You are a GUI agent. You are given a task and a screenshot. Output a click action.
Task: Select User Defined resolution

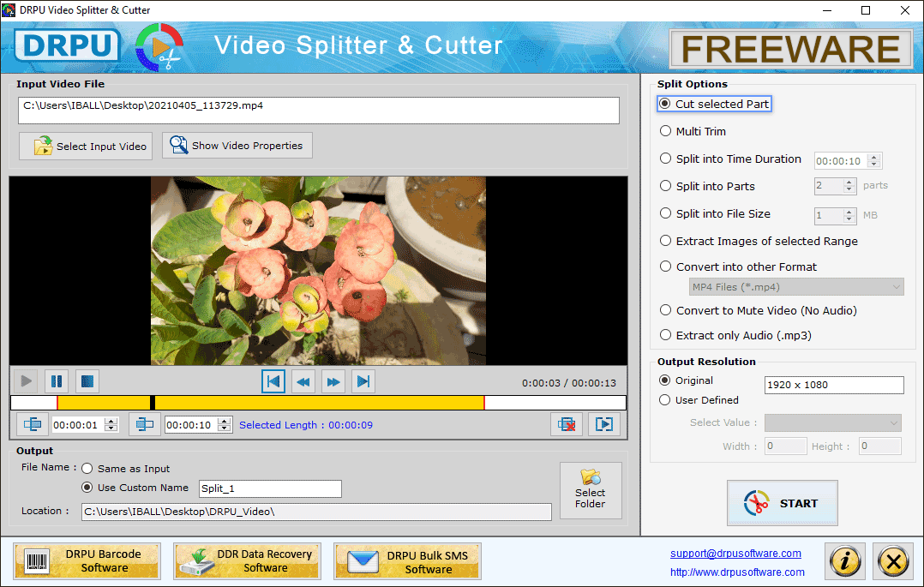coord(699,399)
